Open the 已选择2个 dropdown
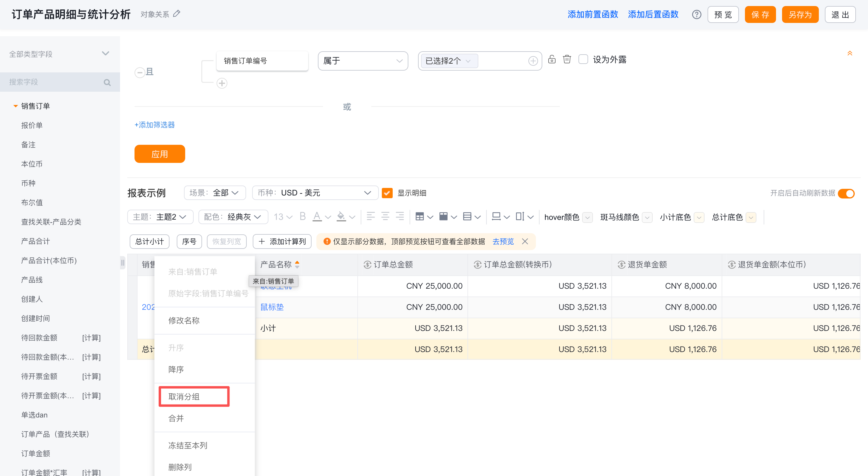The height and width of the screenshot is (476, 868). [x=449, y=61]
